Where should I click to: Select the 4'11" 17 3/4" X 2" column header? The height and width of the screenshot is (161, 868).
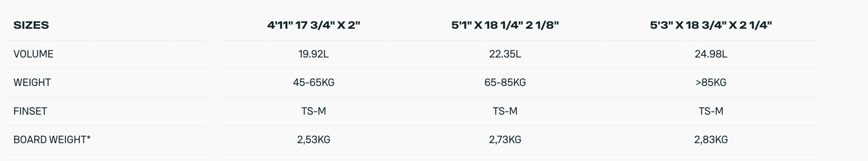point(314,25)
